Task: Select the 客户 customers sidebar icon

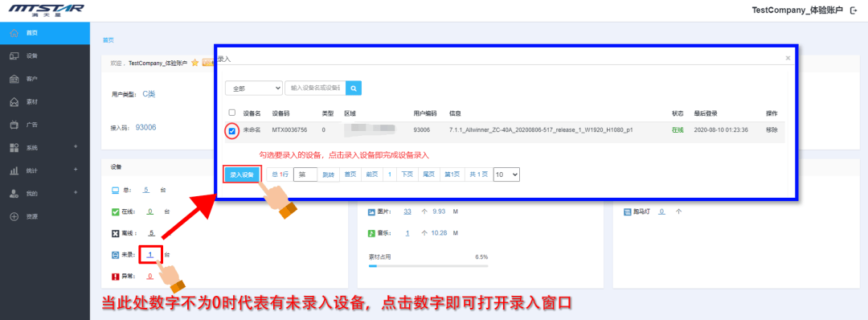Action: click(x=14, y=79)
